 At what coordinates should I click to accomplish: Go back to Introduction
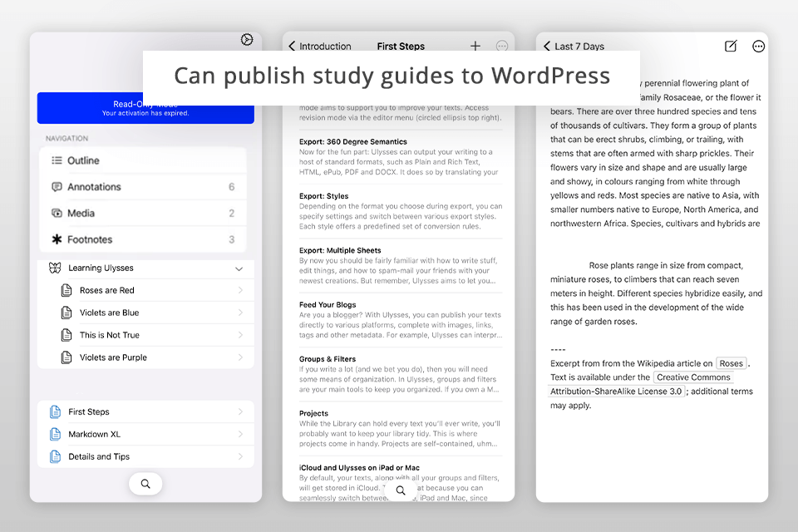[319, 46]
